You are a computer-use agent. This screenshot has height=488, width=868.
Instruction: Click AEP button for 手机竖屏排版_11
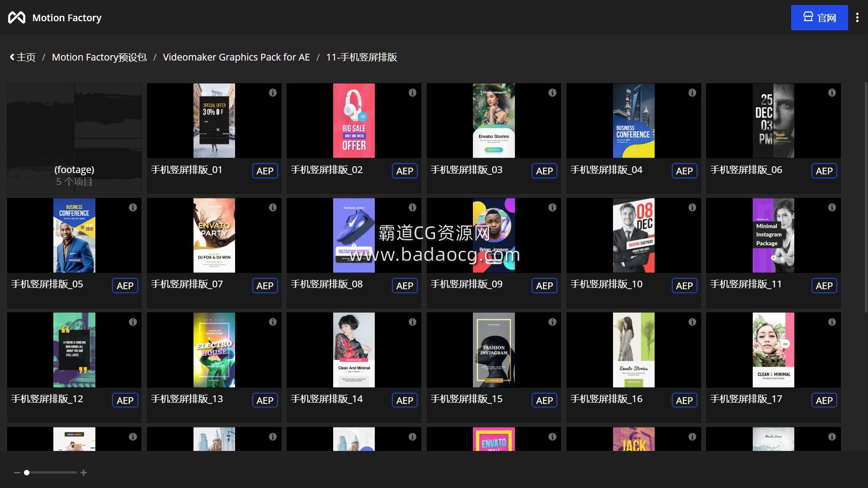click(x=824, y=286)
